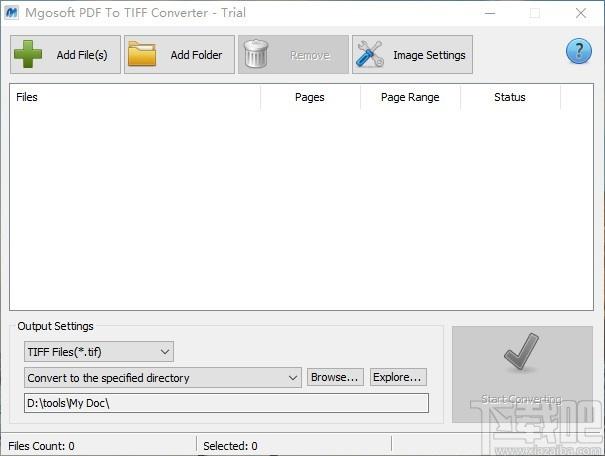Image resolution: width=605 pixels, height=456 pixels.
Task: Click the Add File(s) button label
Action: coord(82,55)
